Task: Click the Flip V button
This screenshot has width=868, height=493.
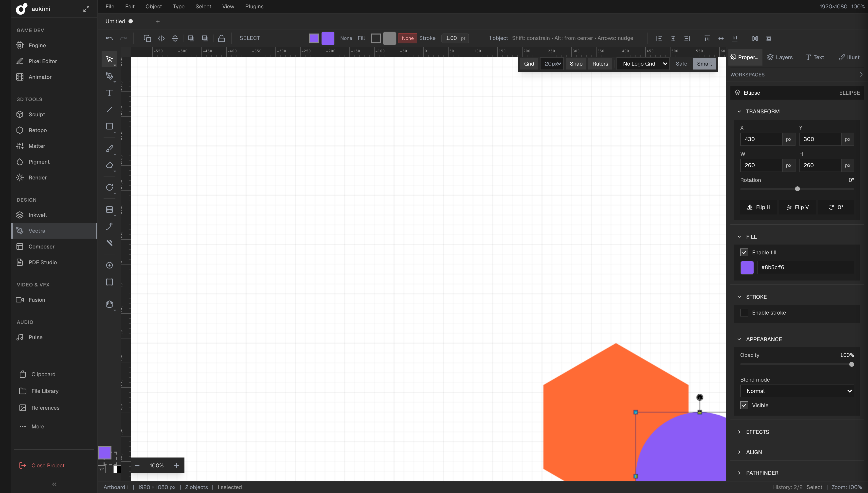Action: pyautogui.click(x=797, y=207)
